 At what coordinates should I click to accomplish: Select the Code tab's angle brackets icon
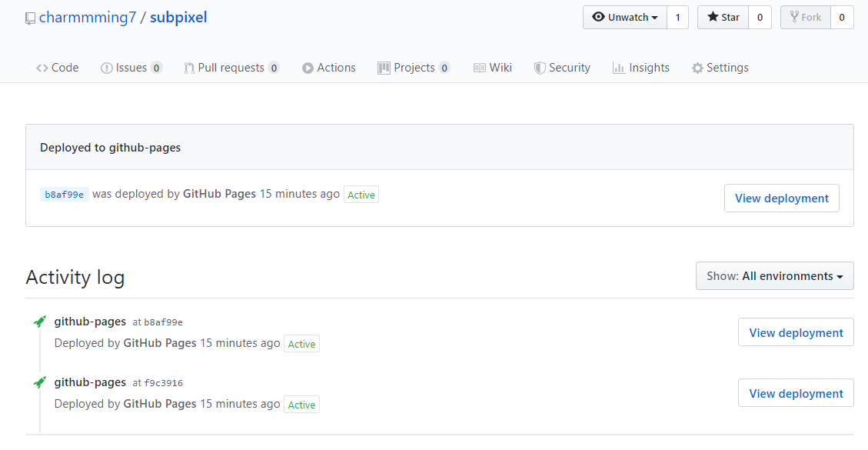pos(43,68)
